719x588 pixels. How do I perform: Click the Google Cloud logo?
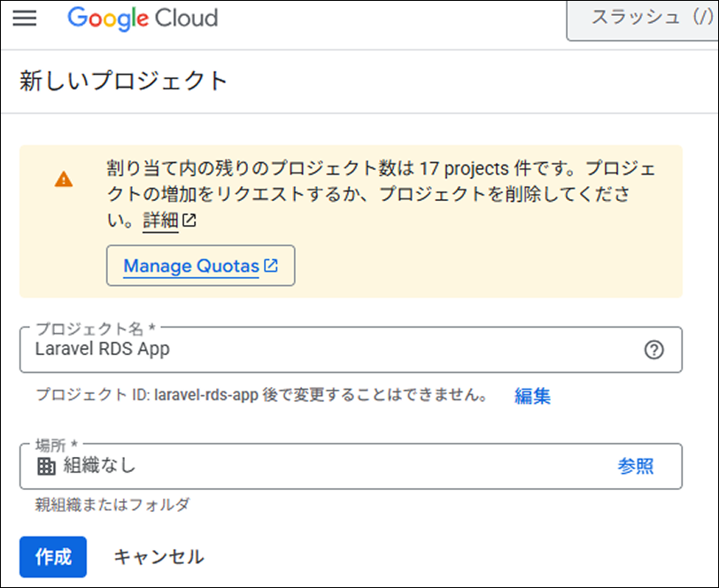[143, 18]
